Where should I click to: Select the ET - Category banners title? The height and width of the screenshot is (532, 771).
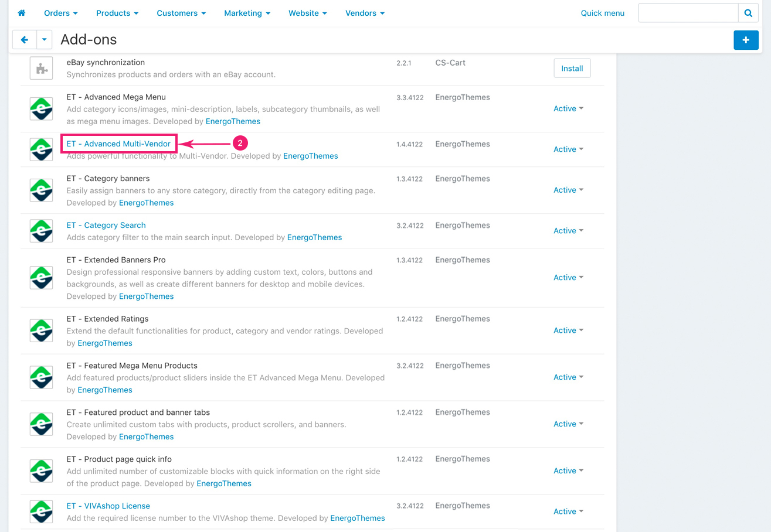pos(108,179)
